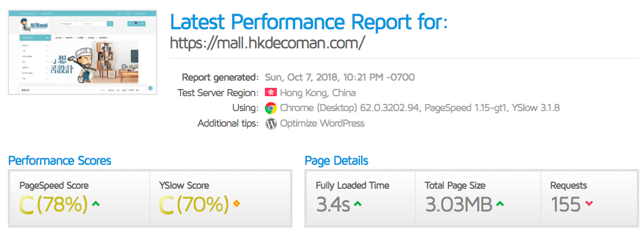644x230 pixels.
Task: Click the red down arrow beside 155 requests
Action: (589, 204)
